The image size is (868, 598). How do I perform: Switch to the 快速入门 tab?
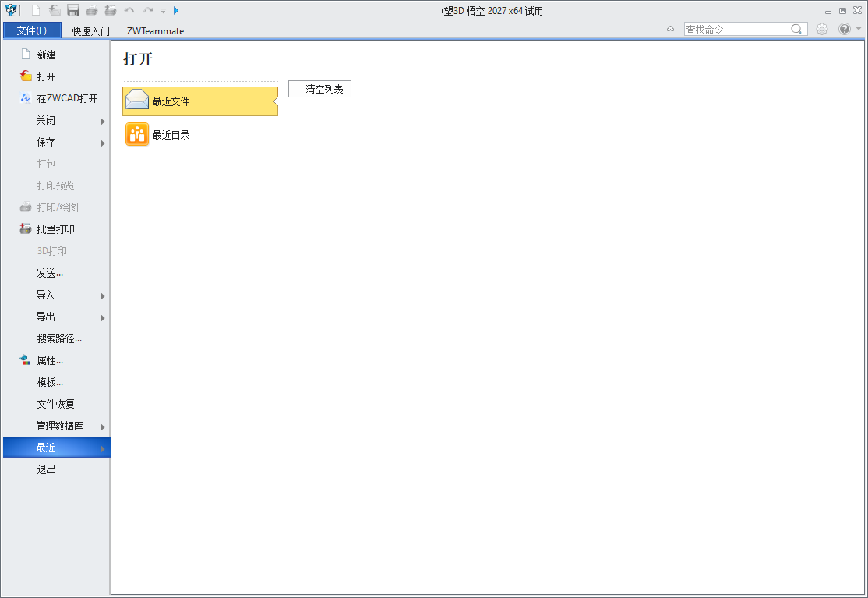pyautogui.click(x=91, y=31)
